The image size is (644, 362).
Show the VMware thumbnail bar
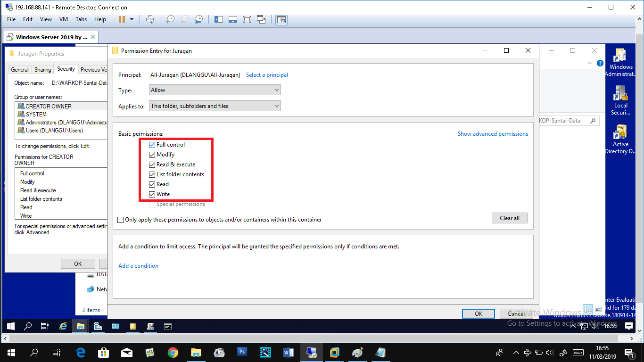pyautogui.click(x=232, y=19)
